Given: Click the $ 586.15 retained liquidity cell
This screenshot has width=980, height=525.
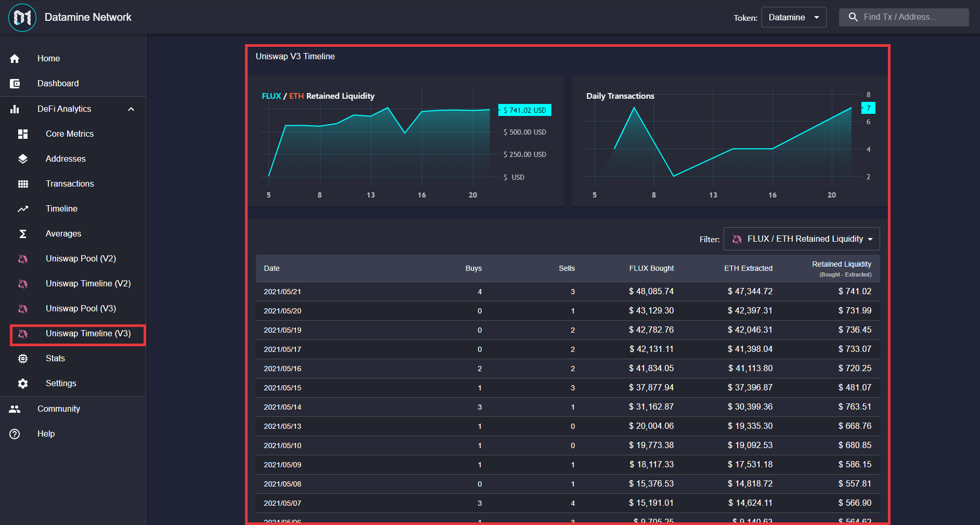Looking at the screenshot, I should pyautogui.click(x=855, y=465).
